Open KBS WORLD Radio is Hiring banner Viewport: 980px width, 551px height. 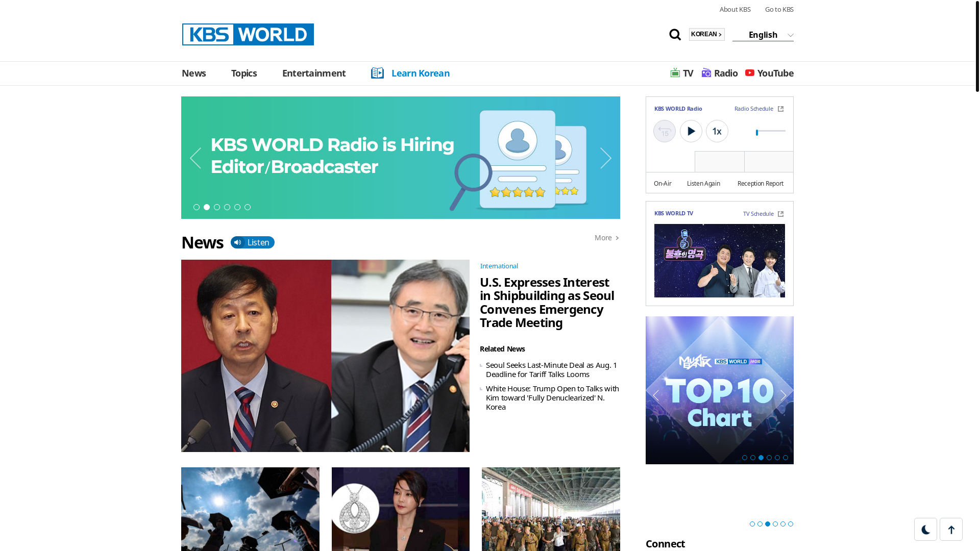click(401, 158)
